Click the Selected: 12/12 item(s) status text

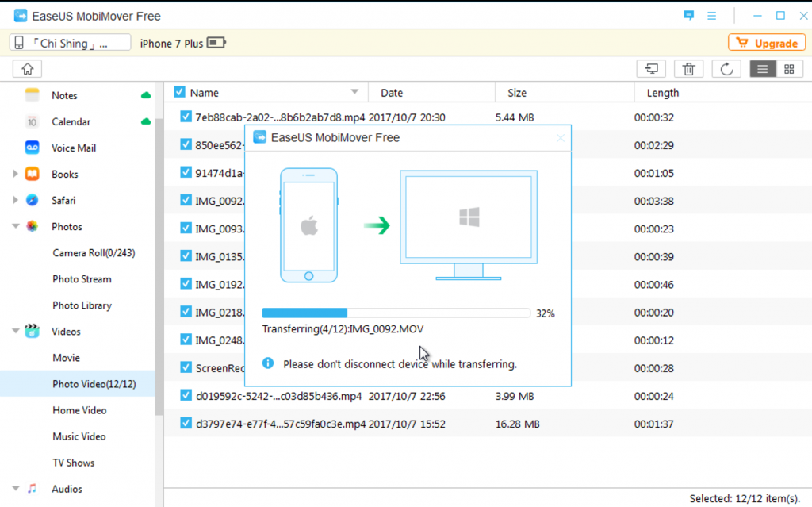pyautogui.click(x=745, y=499)
